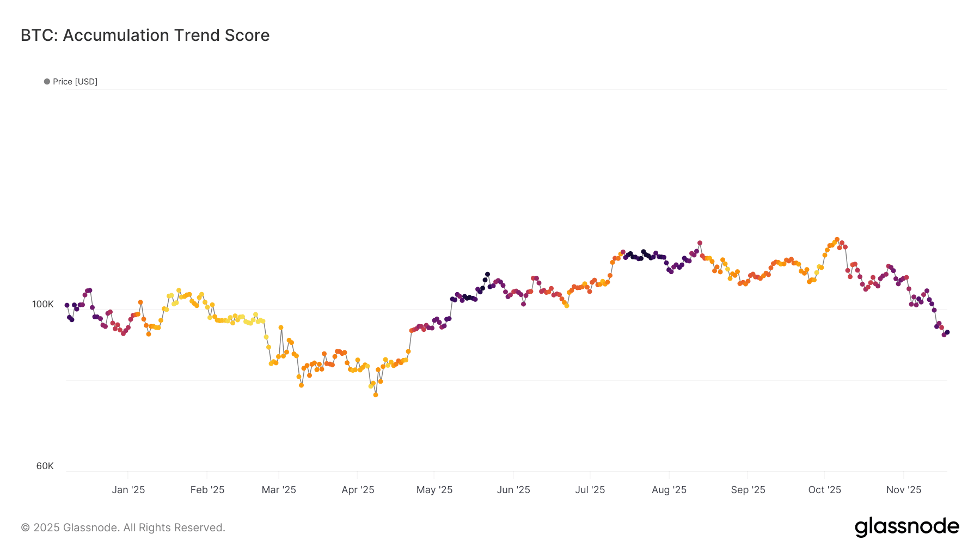Click the grey Price legend dot
Screen dimensions: 980x552
tap(47, 82)
